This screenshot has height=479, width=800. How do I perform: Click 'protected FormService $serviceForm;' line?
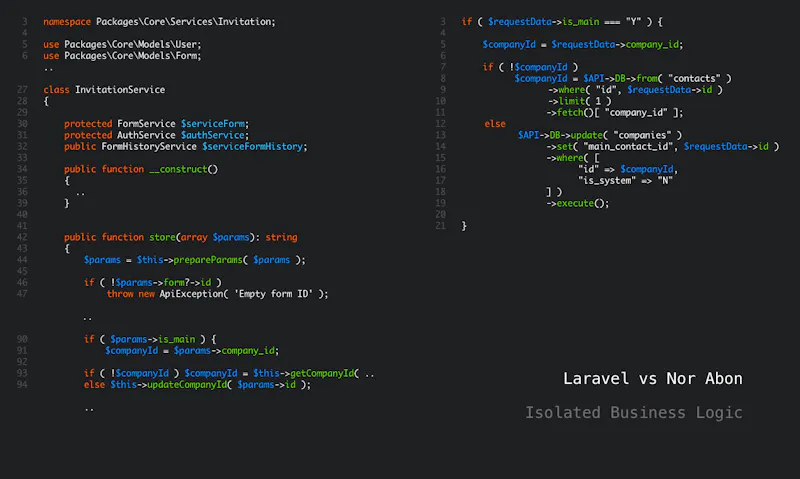[x=157, y=124]
